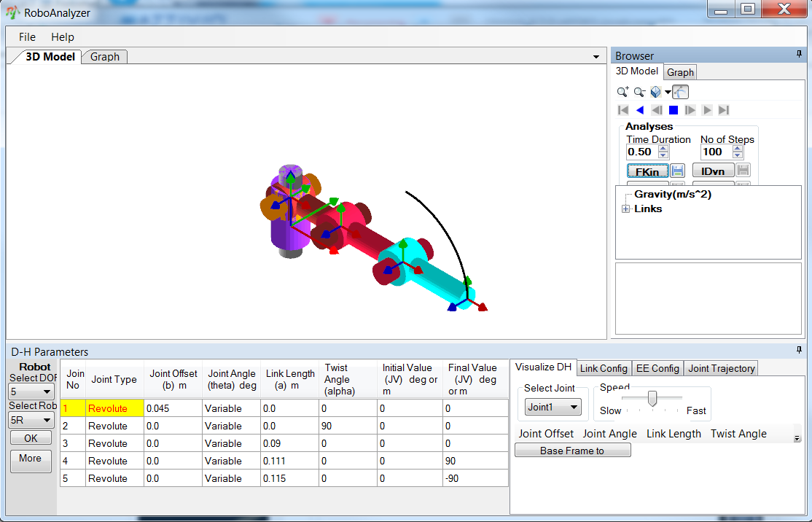The height and width of the screenshot is (522, 812).
Task: Toggle the end-effector trace path button
Action: tap(681, 92)
